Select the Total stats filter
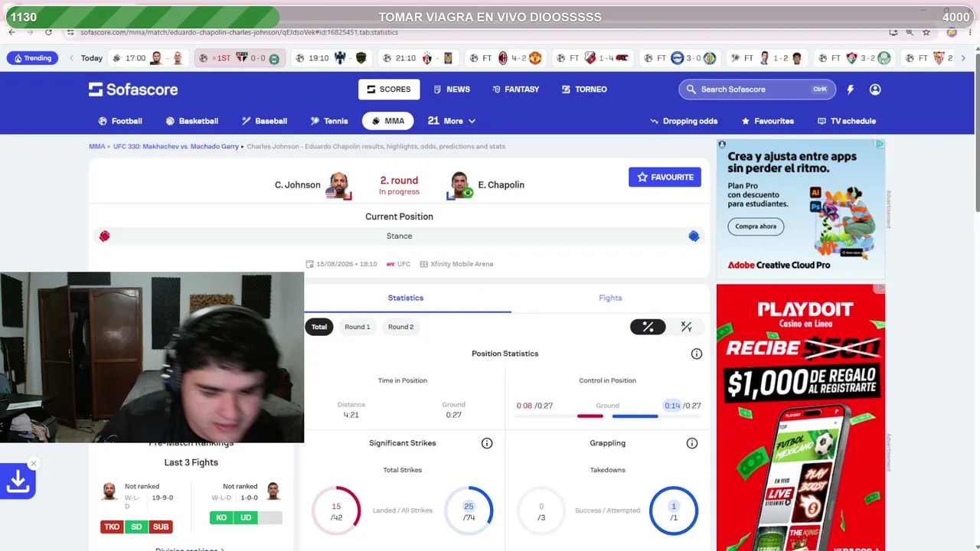Image resolution: width=980 pixels, height=551 pixels. (319, 327)
